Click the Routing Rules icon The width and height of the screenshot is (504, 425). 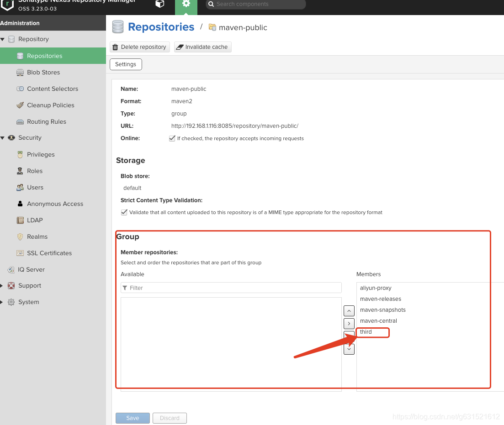(20, 122)
